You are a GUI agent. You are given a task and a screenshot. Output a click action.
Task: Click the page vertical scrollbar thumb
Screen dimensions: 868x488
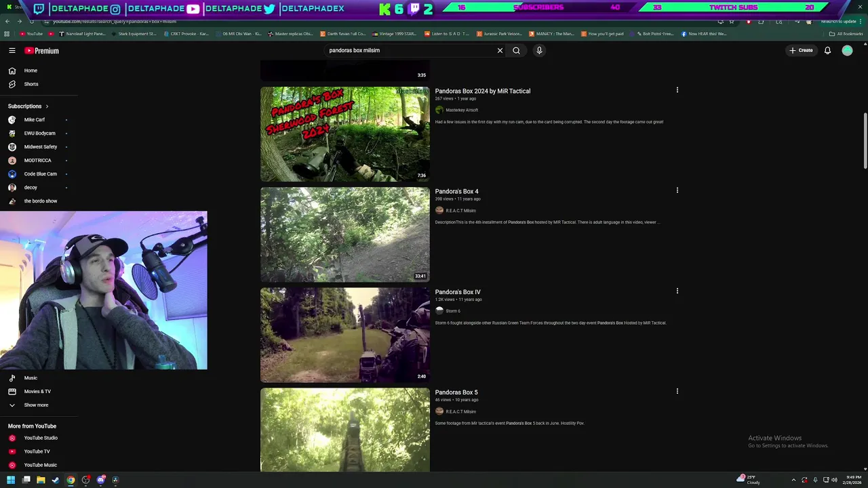(x=865, y=141)
